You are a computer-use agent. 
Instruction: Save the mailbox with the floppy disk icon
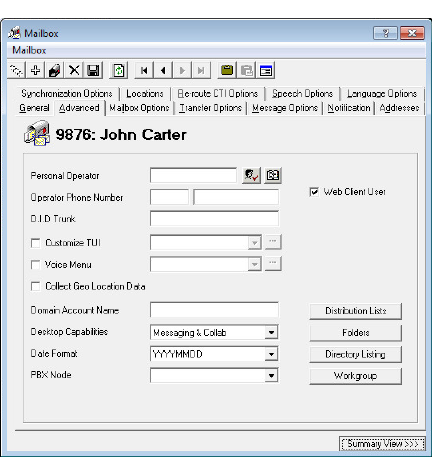tap(93, 70)
